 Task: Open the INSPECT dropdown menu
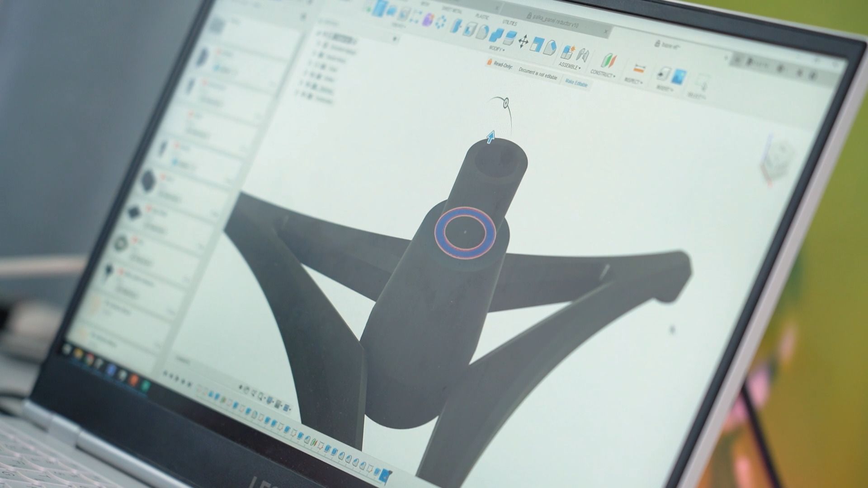click(633, 80)
